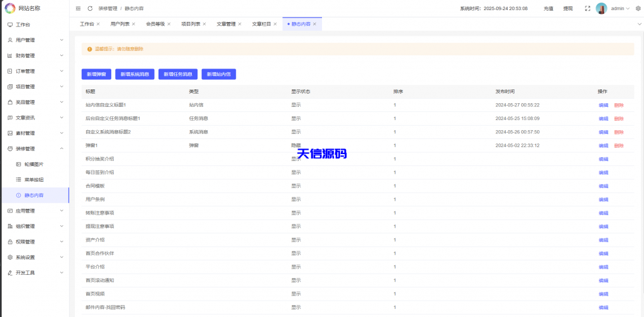
Task: Click the website logo icon
Action: pos(10,8)
